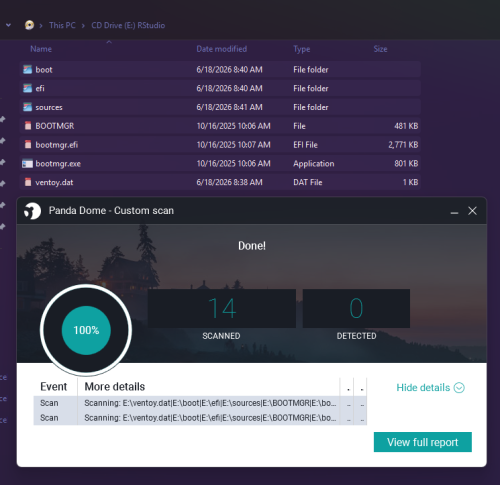Viewport: 500px width, 485px height.
Task: Collapse details with Hide details chevron
Action: click(459, 388)
